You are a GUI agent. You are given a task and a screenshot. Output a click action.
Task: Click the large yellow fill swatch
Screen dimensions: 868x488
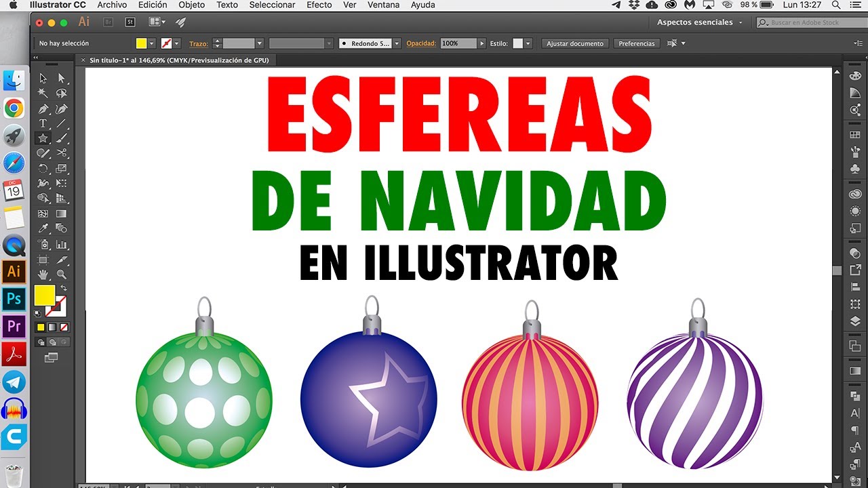pos(45,295)
